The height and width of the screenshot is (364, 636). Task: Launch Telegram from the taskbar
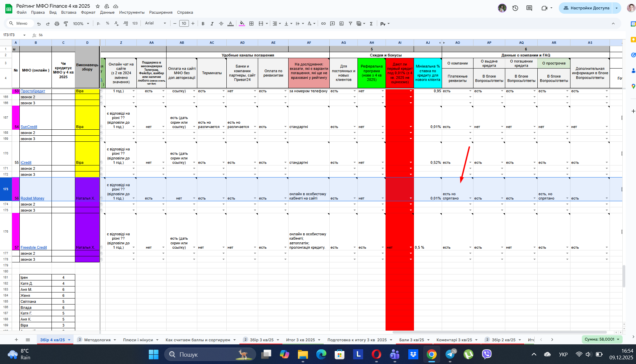point(450,354)
